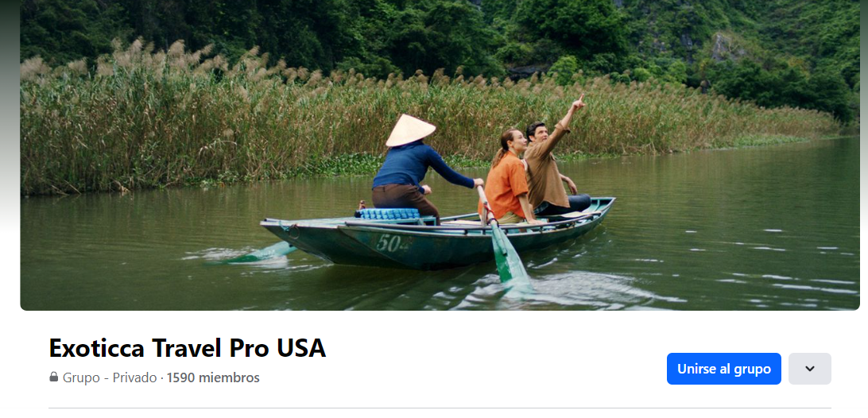Image resolution: width=868 pixels, height=418 pixels.
Task: Open the group cover photo
Action: point(440,155)
